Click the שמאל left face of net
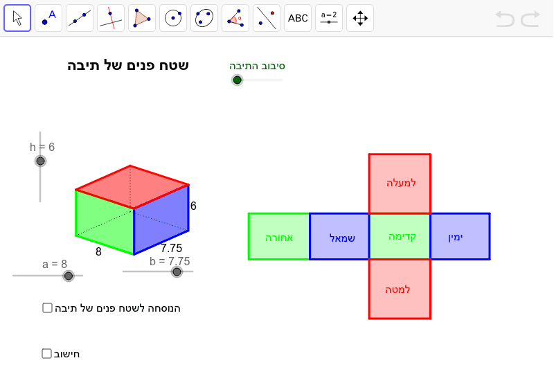 [x=339, y=236]
